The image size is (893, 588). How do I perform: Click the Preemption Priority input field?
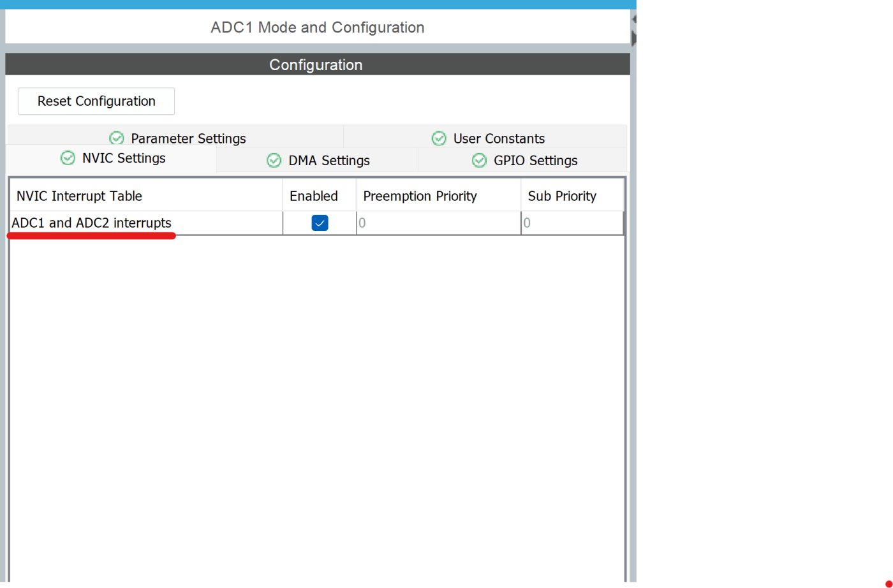pyautogui.click(x=438, y=223)
